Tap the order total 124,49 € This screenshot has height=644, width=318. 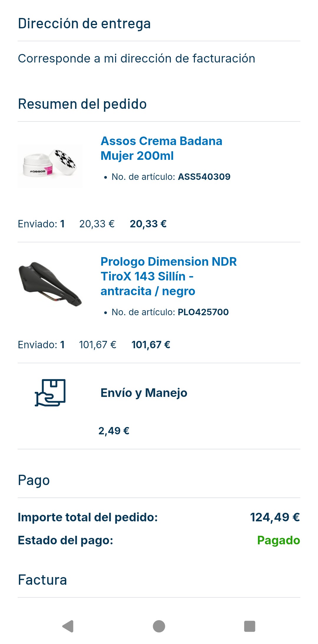[275, 517]
